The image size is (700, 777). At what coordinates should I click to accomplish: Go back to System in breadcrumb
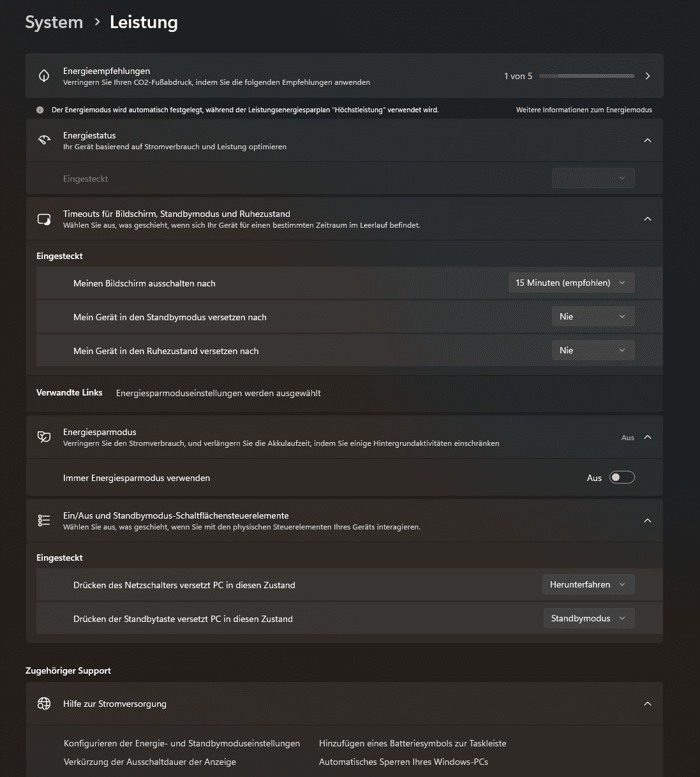click(54, 22)
